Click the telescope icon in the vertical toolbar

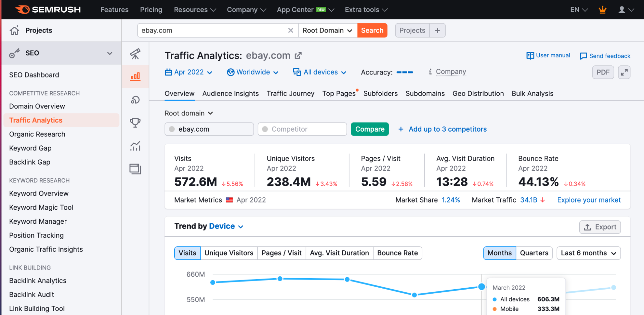[135, 54]
